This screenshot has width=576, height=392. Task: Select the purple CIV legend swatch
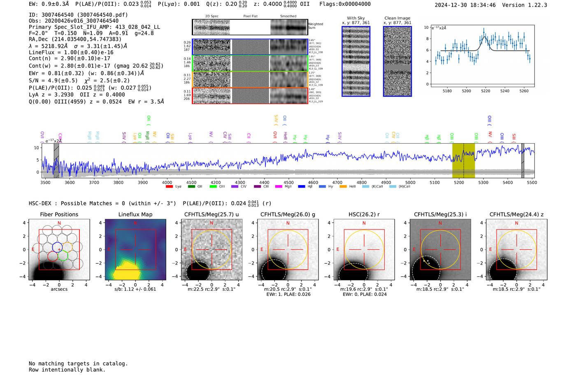coord(235,187)
